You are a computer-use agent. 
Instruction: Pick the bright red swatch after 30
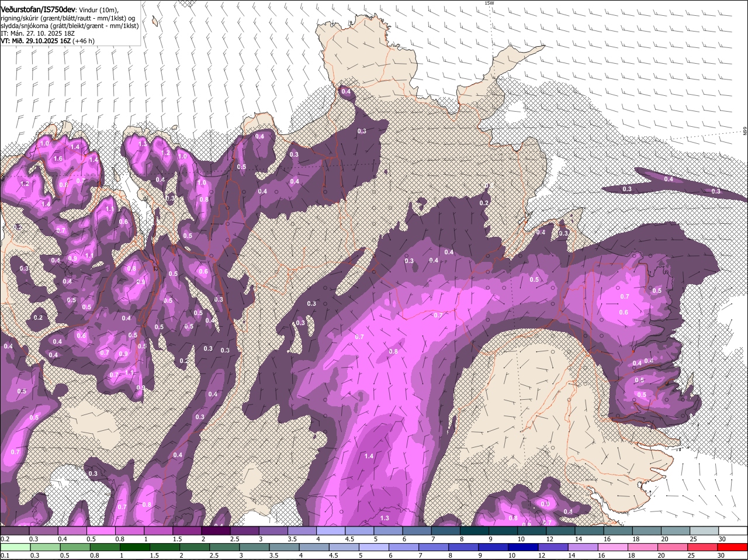[x=733, y=547]
